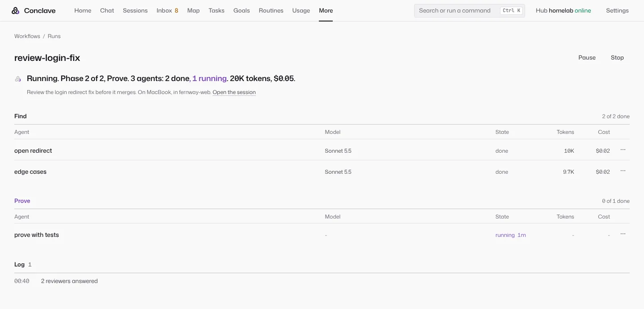Click the 1 running link in status
644x309 pixels.
209,79
